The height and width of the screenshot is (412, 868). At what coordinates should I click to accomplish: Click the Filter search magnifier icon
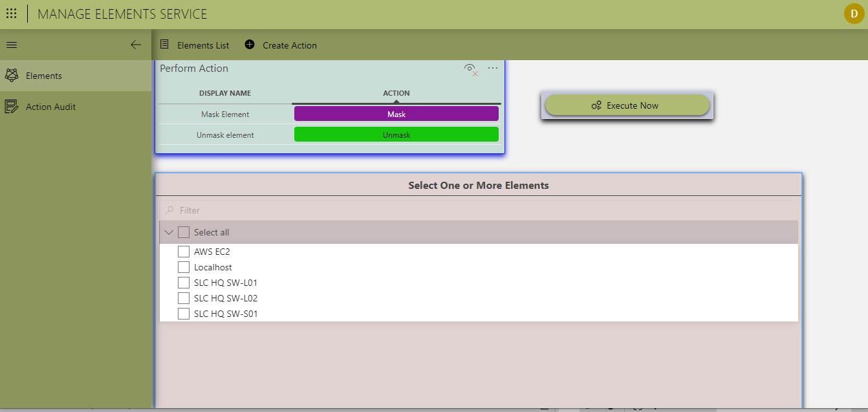tap(170, 210)
